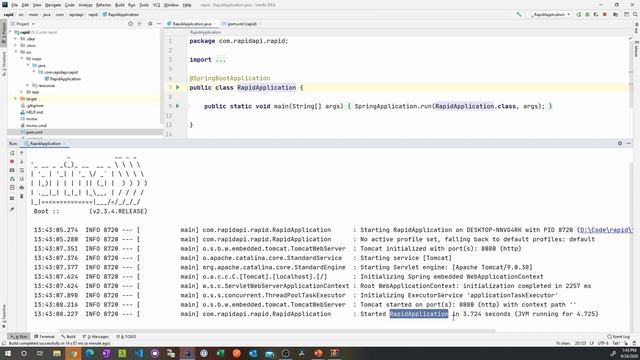Screen dimensions: 640x360
Task: Click the Run with Coverage icon
Action: [596, 14]
